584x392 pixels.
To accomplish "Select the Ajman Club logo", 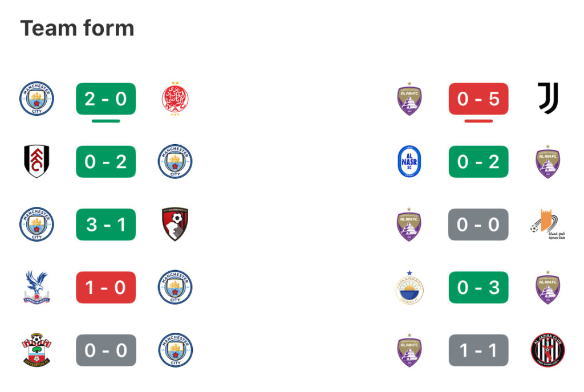I will (548, 224).
